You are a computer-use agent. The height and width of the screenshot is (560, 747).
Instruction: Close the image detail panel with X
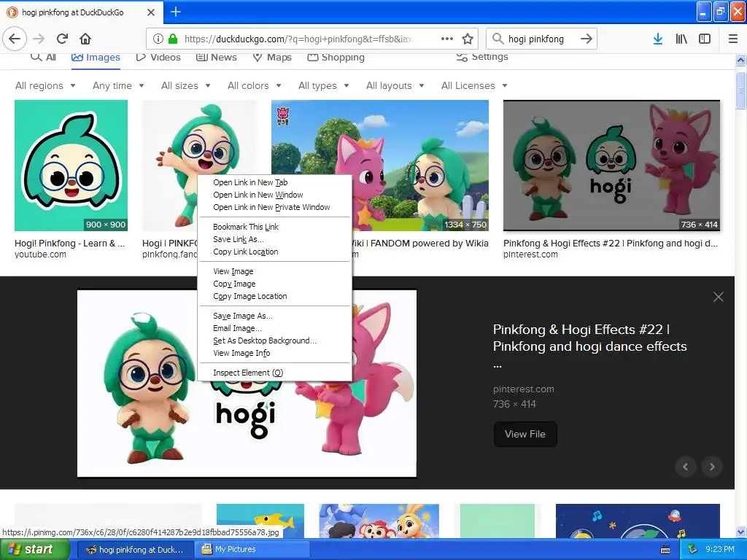pyautogui.click(x=719, y=297)
